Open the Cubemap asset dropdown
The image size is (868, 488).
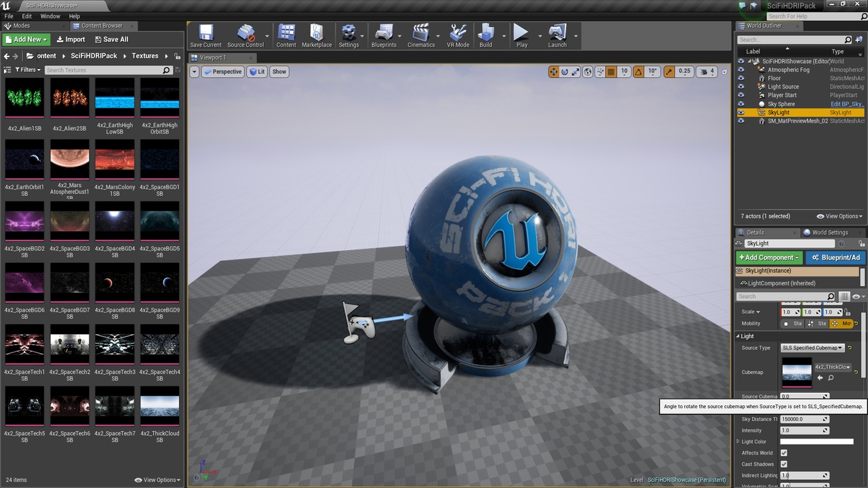click(x=832, y=367)
